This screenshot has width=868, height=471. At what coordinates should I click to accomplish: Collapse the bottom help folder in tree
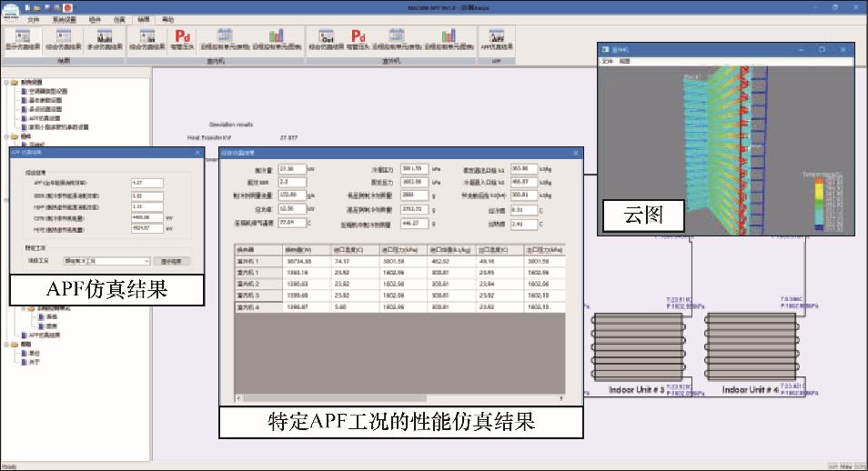[5, 345]
